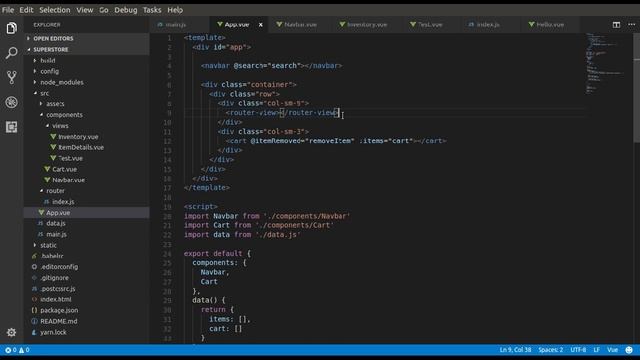
Task: Open the Selection menu
Action: [55, 10]
